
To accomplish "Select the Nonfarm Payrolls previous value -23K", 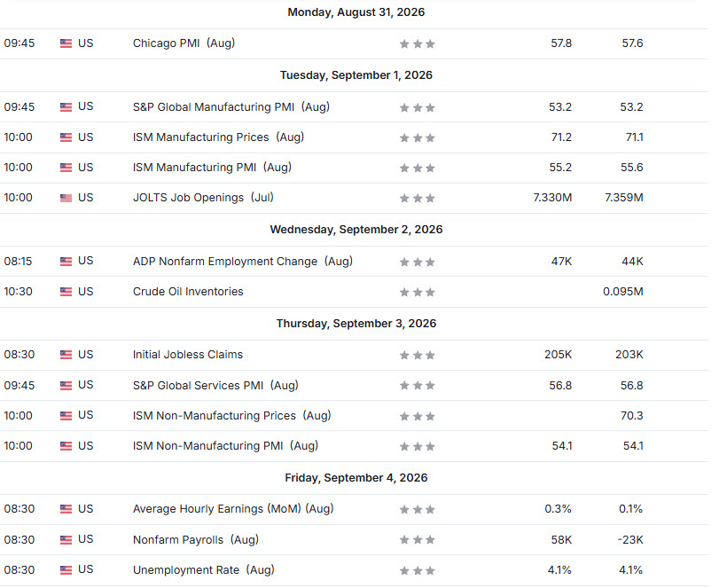I will (630, 540).
